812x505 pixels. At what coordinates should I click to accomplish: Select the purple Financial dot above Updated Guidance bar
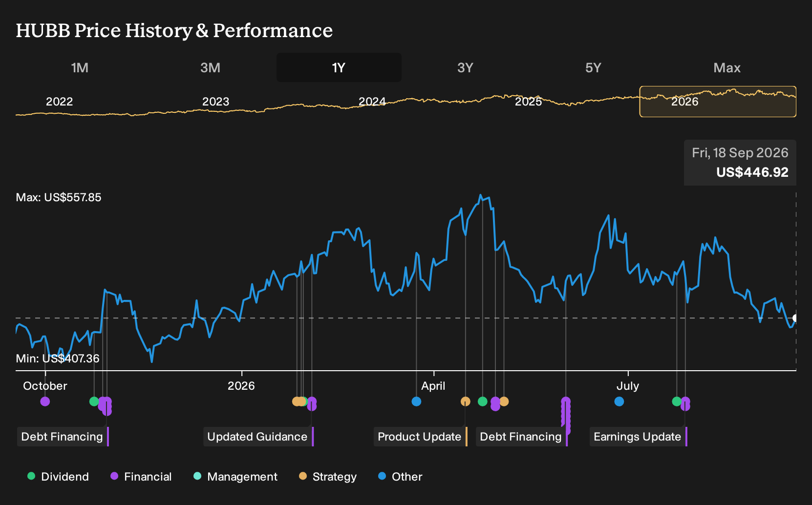(x=312, y=403)
